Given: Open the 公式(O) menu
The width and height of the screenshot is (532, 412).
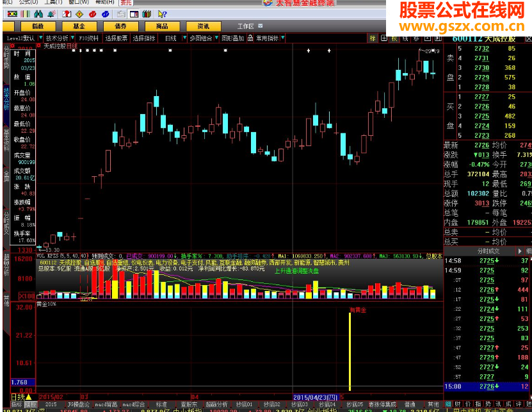Looking at the screenshot, I should tap(28, 2).
